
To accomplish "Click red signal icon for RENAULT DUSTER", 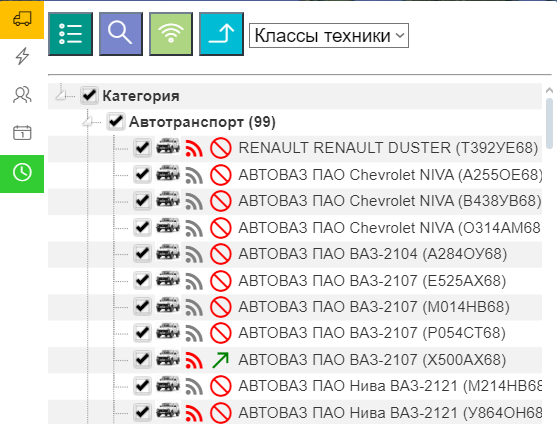I will point(194,148).
